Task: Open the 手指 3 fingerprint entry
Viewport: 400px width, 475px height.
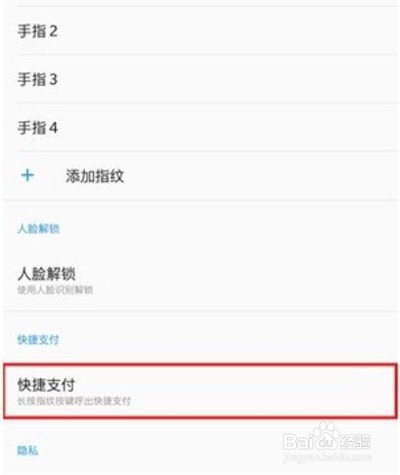Action: click(x=200, y=79)
